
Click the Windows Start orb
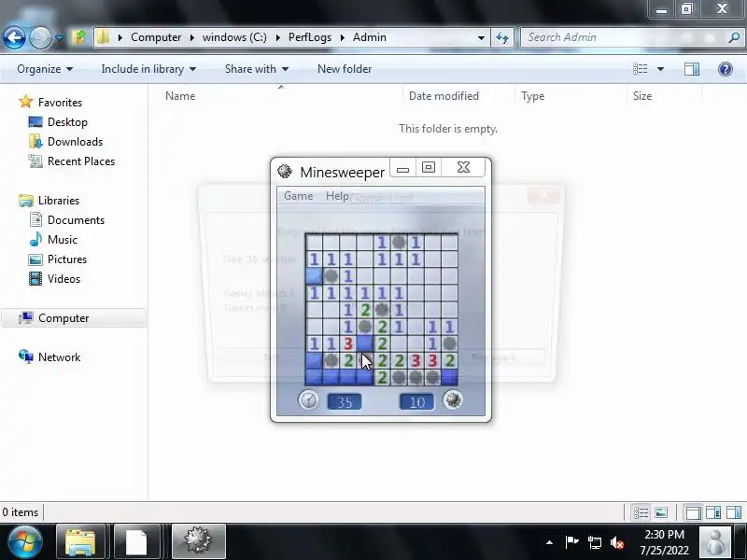[x=25, y=542]
